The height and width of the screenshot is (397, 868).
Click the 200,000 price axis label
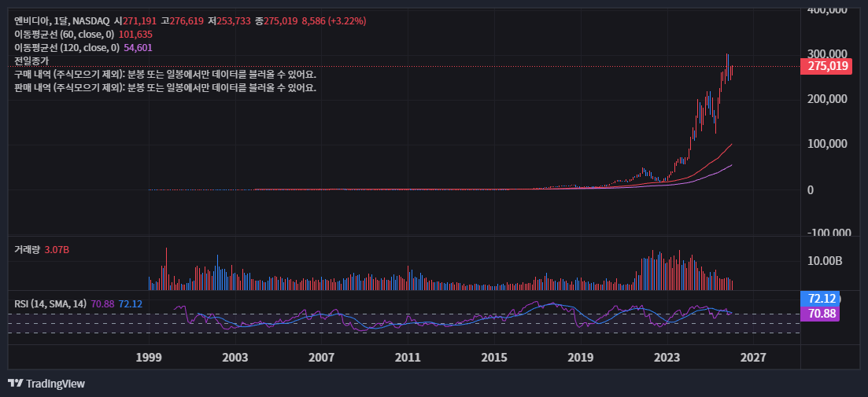coord(827,99)
